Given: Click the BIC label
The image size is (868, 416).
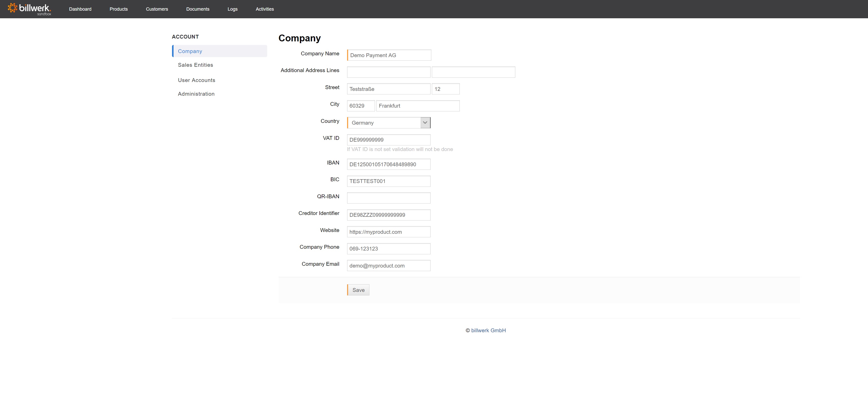Looking at the screenshot, I should [x=335, y=180].
